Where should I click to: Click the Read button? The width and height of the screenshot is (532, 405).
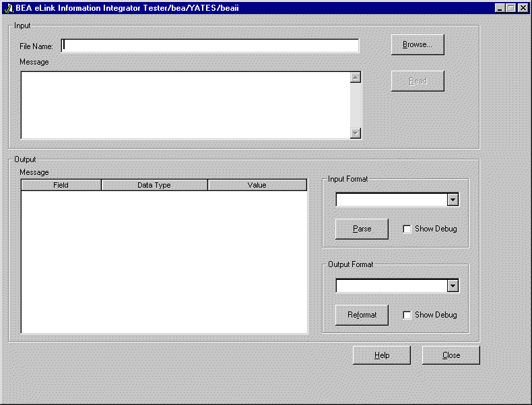point(418,81)
